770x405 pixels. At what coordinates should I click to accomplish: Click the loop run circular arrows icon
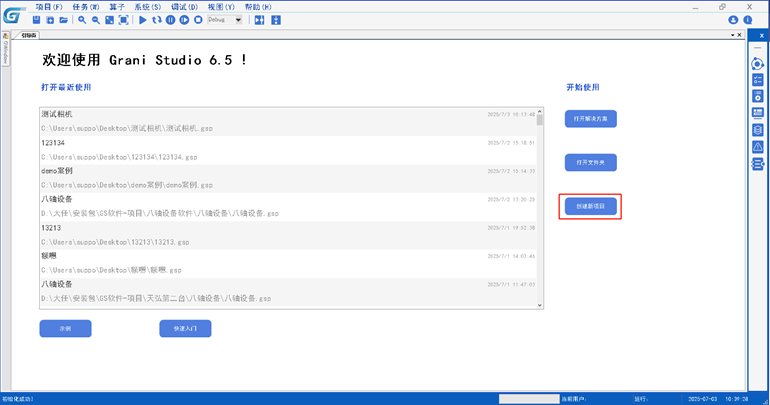click(157, 20)
